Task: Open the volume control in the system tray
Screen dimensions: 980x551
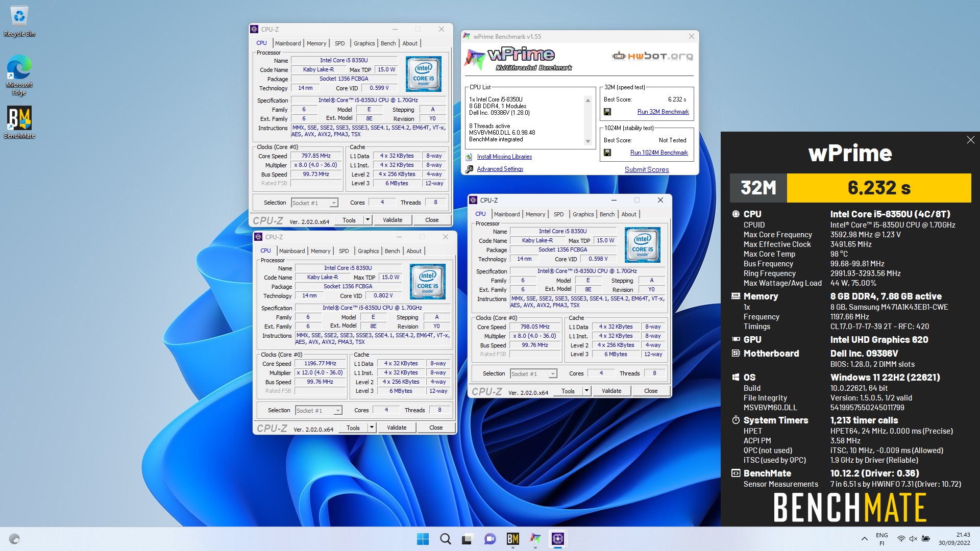Action: (x=913, y=539)
